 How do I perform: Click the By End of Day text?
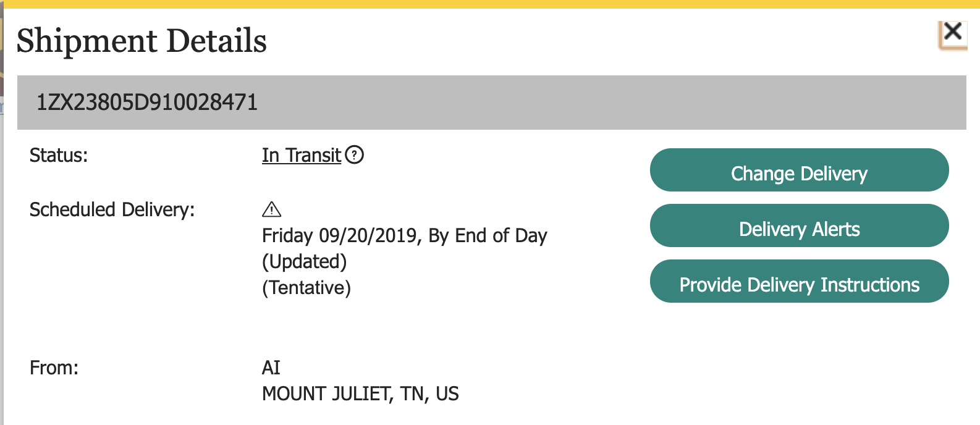click(488, 236)
